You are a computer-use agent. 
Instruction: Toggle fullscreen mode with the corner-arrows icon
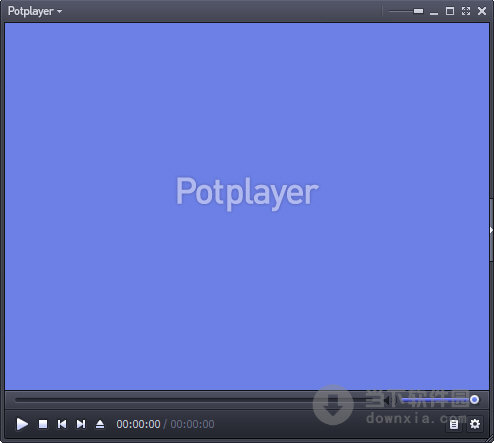pos(466,11)
